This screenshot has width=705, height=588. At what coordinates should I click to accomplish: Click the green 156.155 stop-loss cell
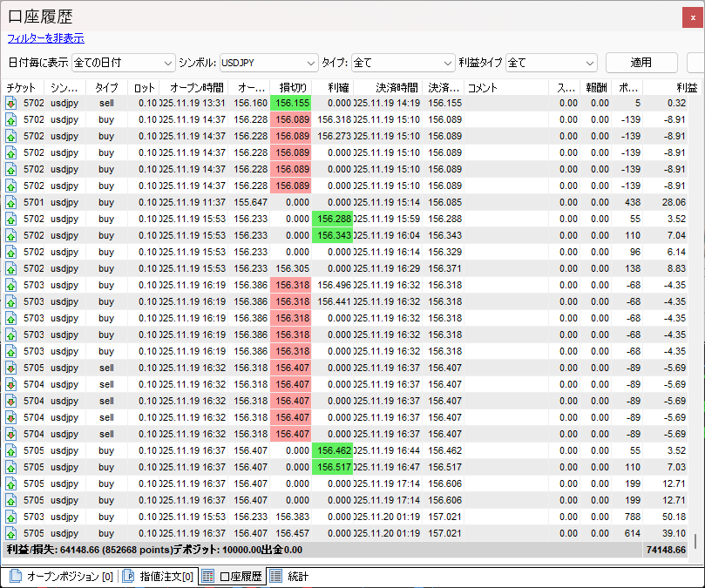point(290,103)
